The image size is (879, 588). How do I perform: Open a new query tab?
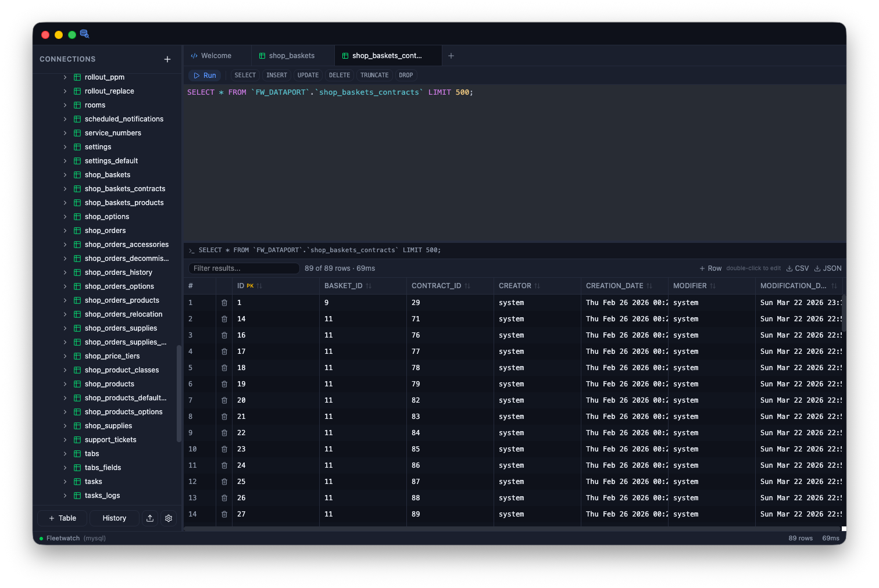click(x=451, y=56)
